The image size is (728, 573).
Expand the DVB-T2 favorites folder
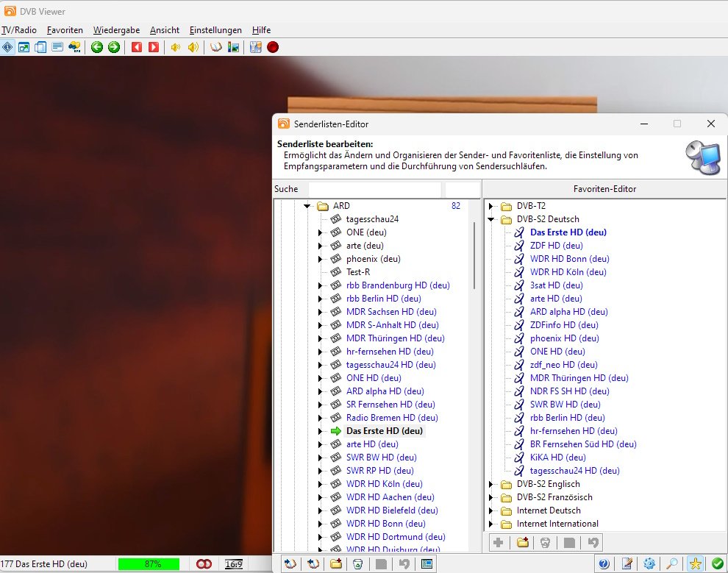click(x=491, y=206)
